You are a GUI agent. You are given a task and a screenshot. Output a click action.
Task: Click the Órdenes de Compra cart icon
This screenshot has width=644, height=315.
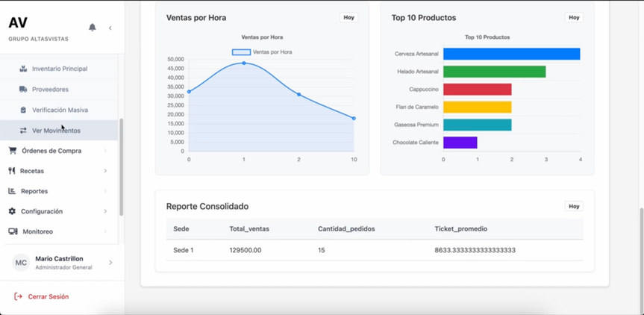click(x=13, y=151)
